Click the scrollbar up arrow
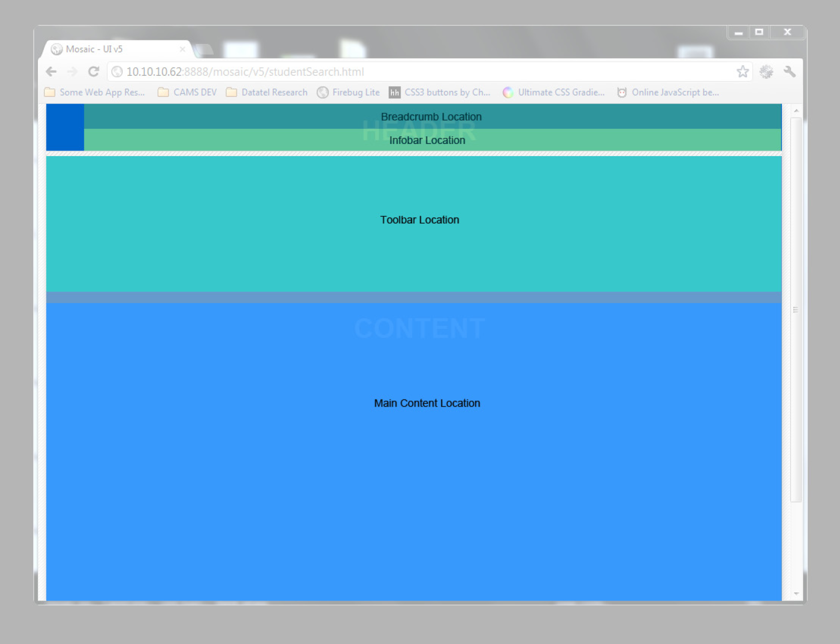 (796, 111)
